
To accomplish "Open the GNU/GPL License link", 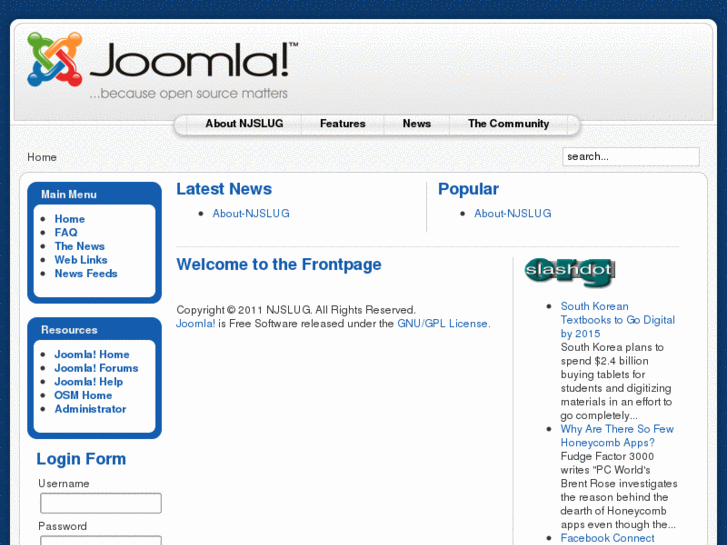I will click(x=443, y=323).
